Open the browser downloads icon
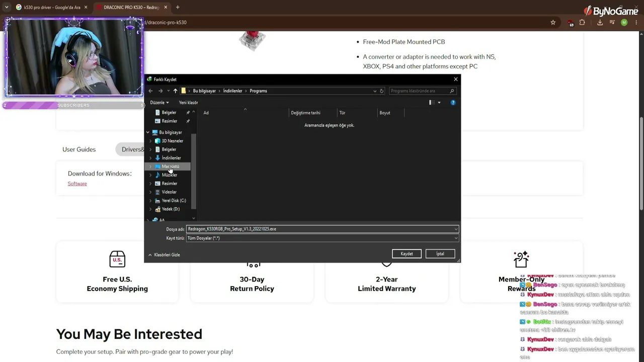Image resolution: width=644 pixels, height=362 pixels. click(600, 23)
